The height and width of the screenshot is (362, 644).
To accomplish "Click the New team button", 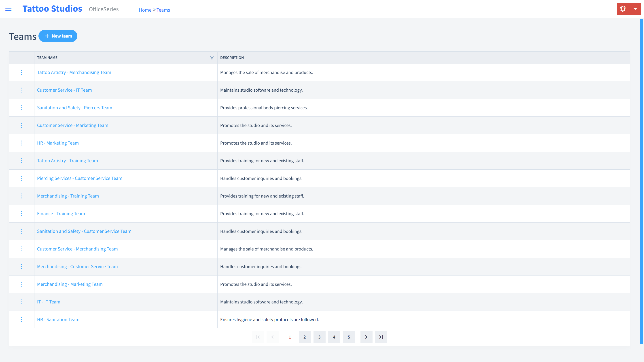I will (x=58, y=36).
